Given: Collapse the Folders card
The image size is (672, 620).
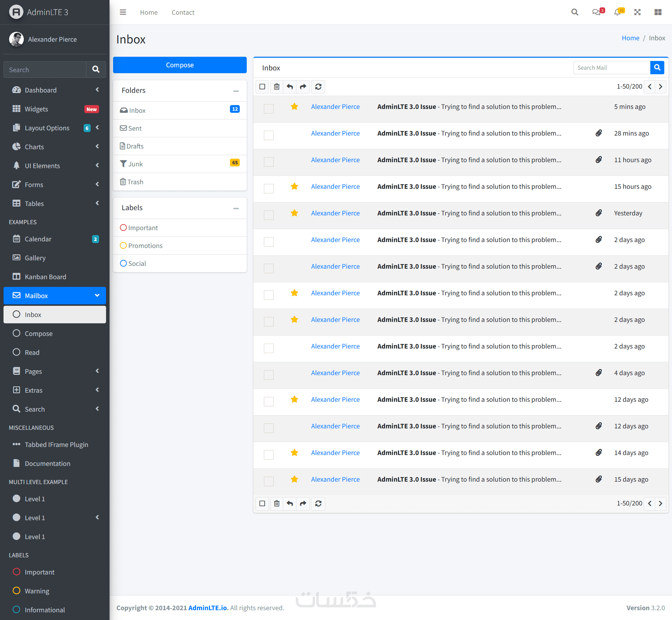Looking at the screenshot, I should (236, 91).
